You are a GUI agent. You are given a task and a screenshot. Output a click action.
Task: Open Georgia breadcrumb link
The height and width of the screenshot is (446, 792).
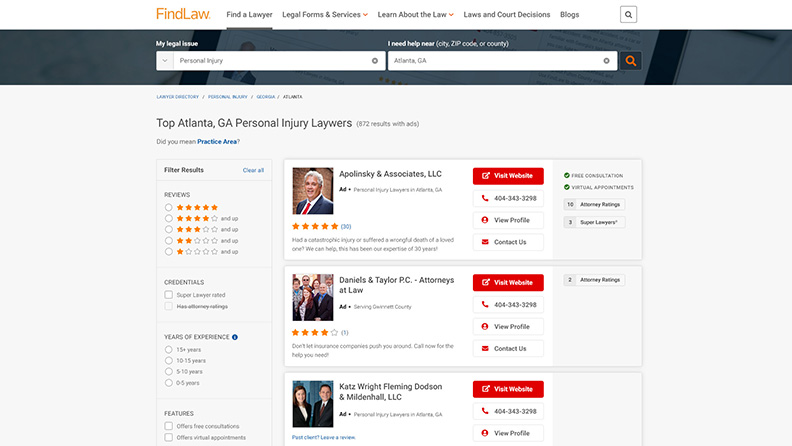(x=266, y=96)
